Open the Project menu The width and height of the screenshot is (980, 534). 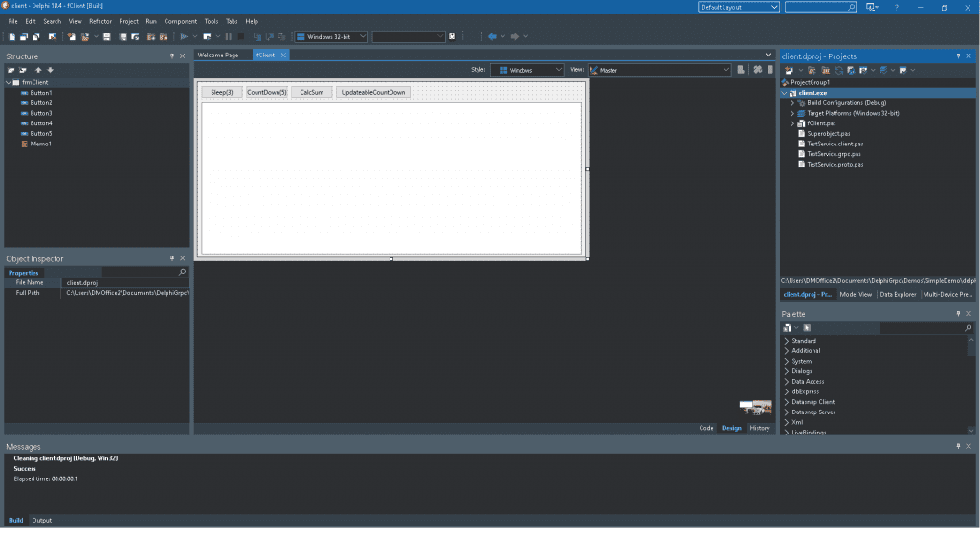pyautogui.click(x=129, y=21)
